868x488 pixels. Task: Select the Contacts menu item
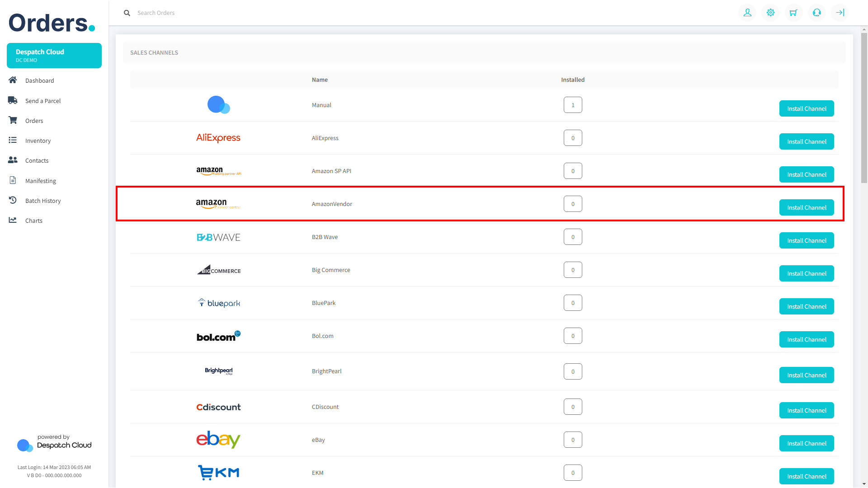click(37, 160)
